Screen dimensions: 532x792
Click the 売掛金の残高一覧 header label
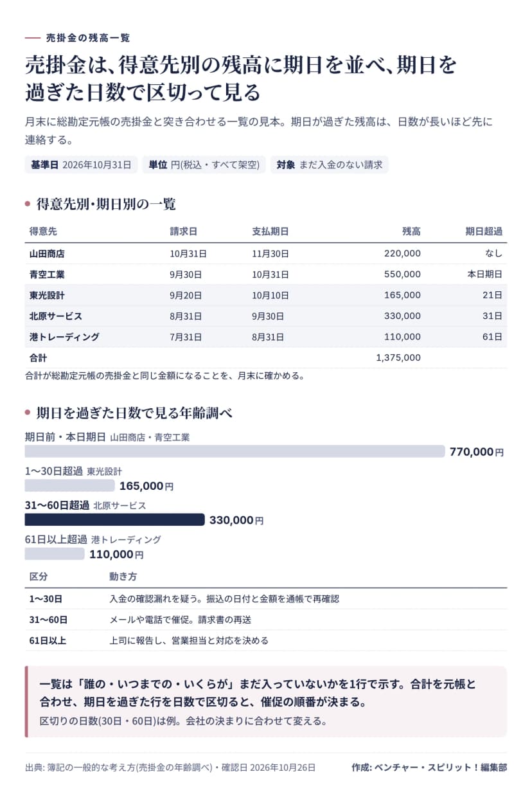click(88, 38)
